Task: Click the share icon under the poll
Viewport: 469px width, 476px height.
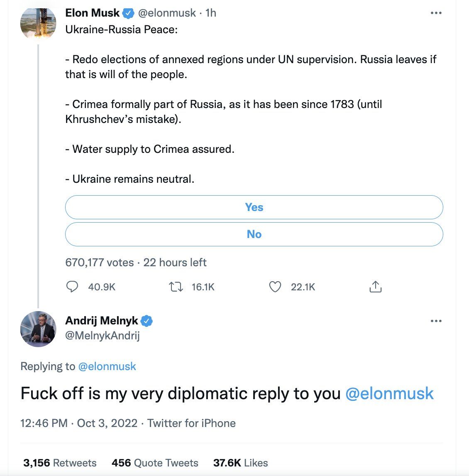Action: pos(375,287)
